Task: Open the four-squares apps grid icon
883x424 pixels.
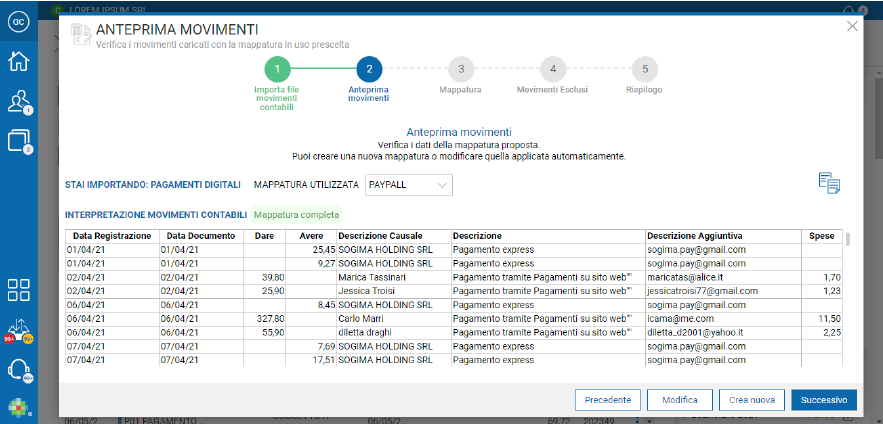Action: click(19, 290)
